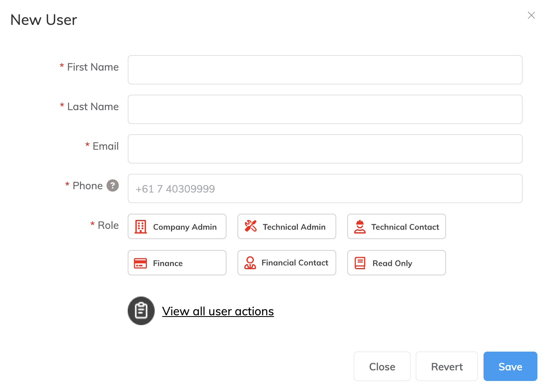Screen dimensions: 548x392
Task: Select the Technical Admin role
Action: (287, 226)
